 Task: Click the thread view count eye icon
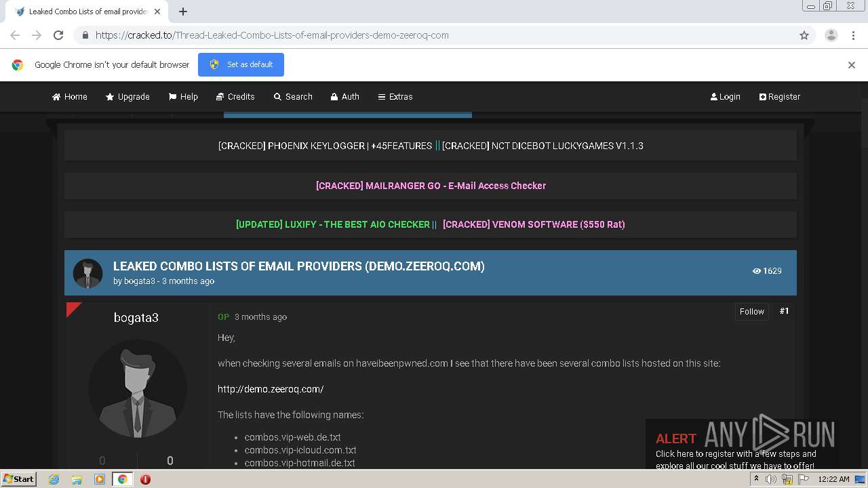pyautogui.click(x=757, y=271)
